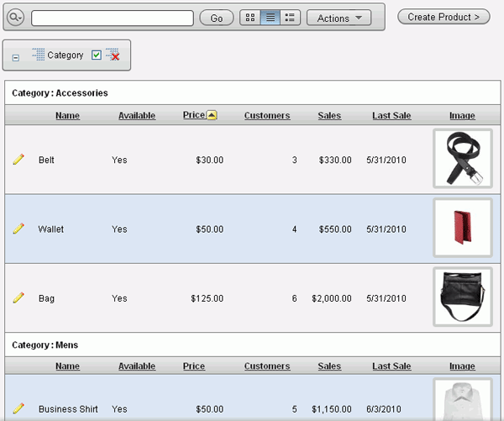The image size is (504, 421).
Task: Click the $30.00 price cell
Action: click(x=209, y=160)
